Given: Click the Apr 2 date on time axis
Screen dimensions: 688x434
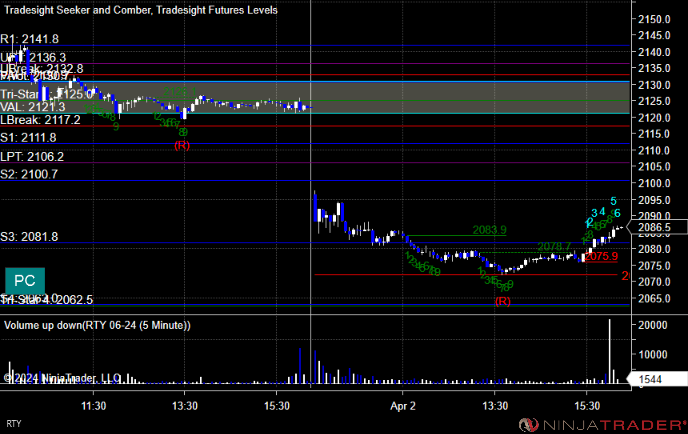Looking at the screenshot, I should (403, 406).
